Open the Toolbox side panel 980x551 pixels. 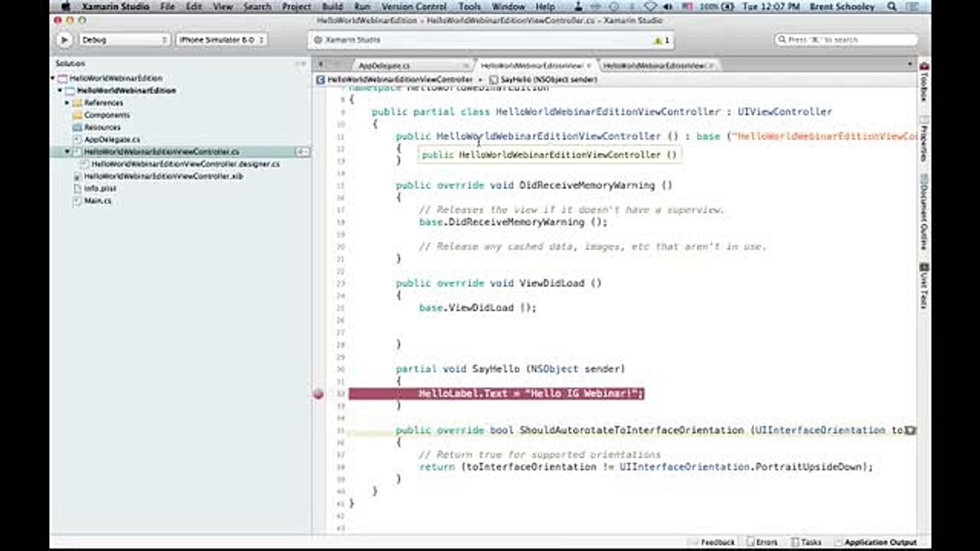[924, 83]
